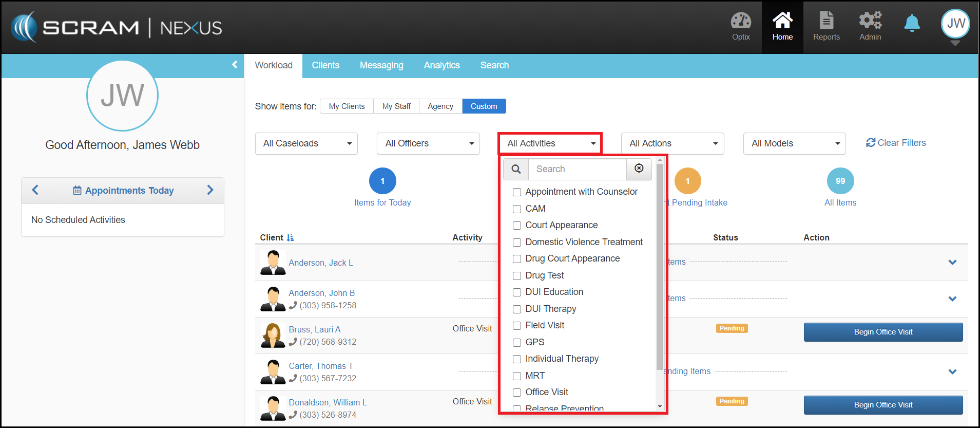Screen dimensions: 980x428
Task: Tick the Office Visit checkbox
Action: coord(517,393)
